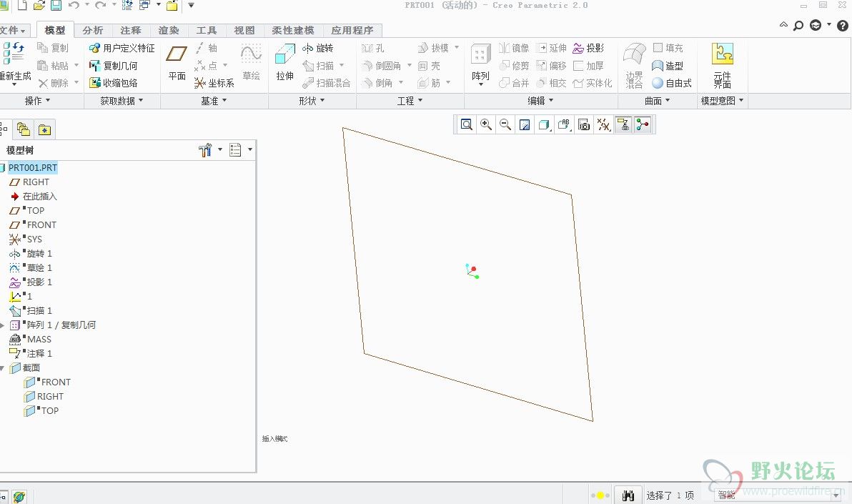Click the binoculars find icon in status bar
852x504 pixels.
[628, 495]
